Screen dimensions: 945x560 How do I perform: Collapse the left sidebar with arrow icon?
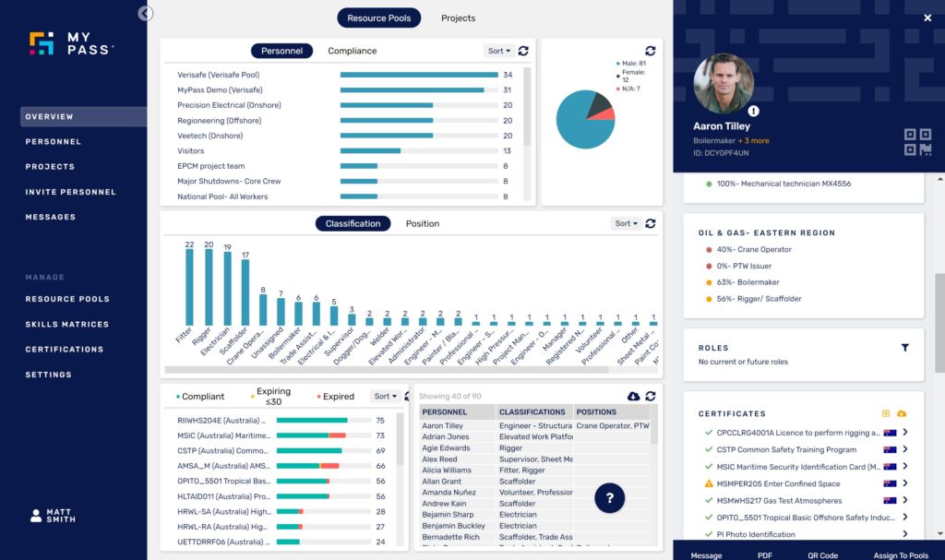146,13
